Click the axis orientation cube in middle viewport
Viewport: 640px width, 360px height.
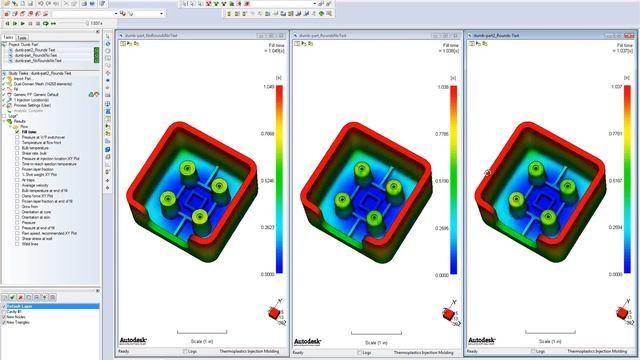[449, 314]
